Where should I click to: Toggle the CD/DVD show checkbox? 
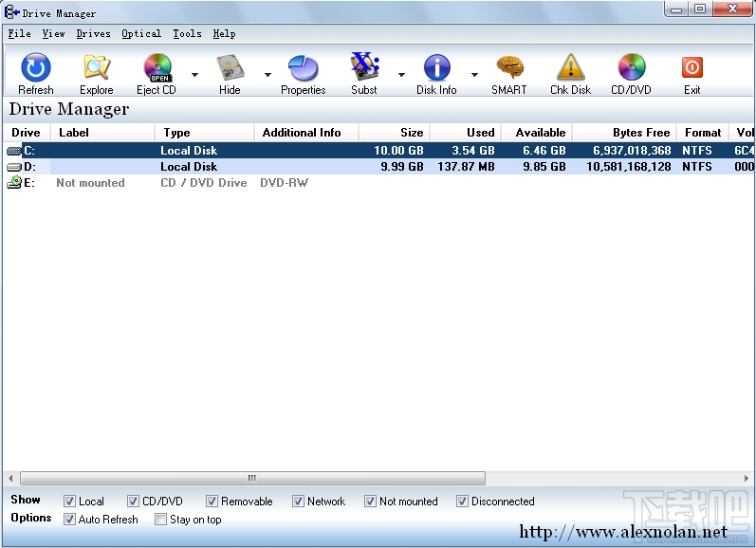click(x=133, y=502)
